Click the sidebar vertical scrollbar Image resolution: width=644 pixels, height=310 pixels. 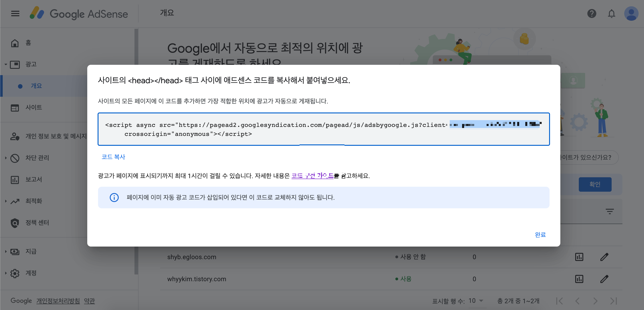(x=136, y=151)
